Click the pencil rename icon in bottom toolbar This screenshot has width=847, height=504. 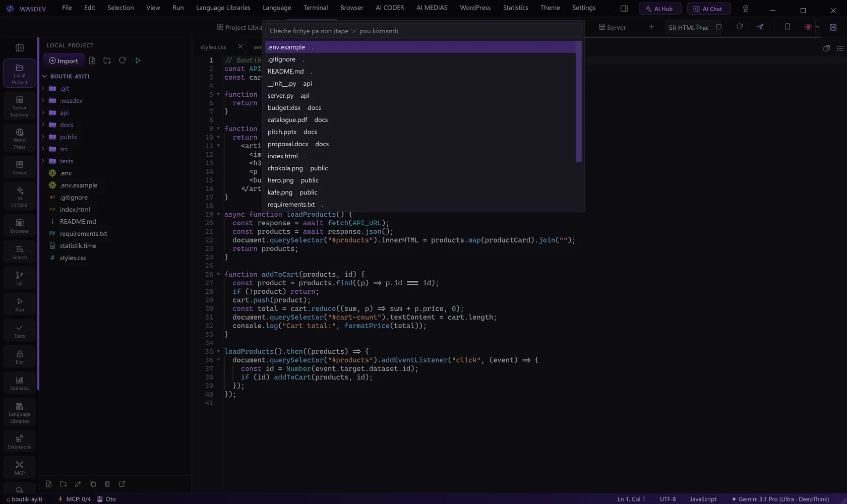coord(78,484)
